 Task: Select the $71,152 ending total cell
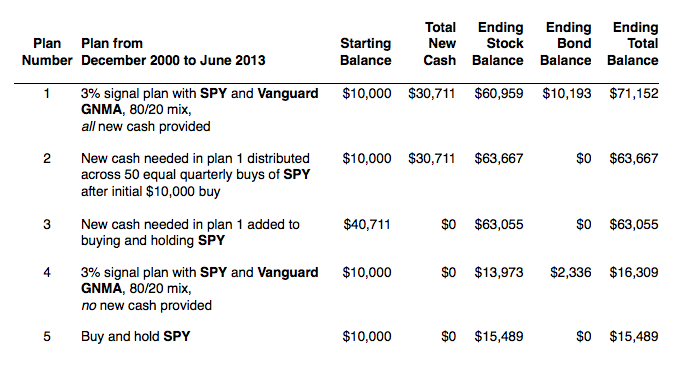coord(634,93)
